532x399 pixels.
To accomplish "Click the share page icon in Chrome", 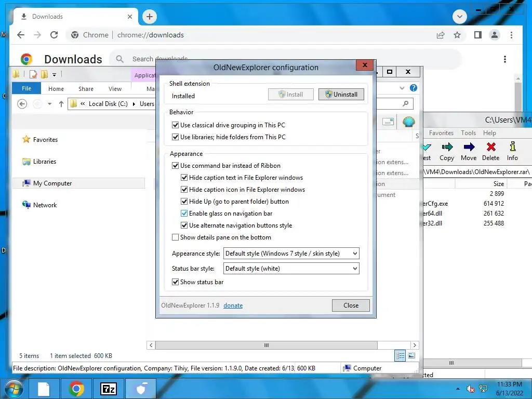I will click(x=441, y=35).
